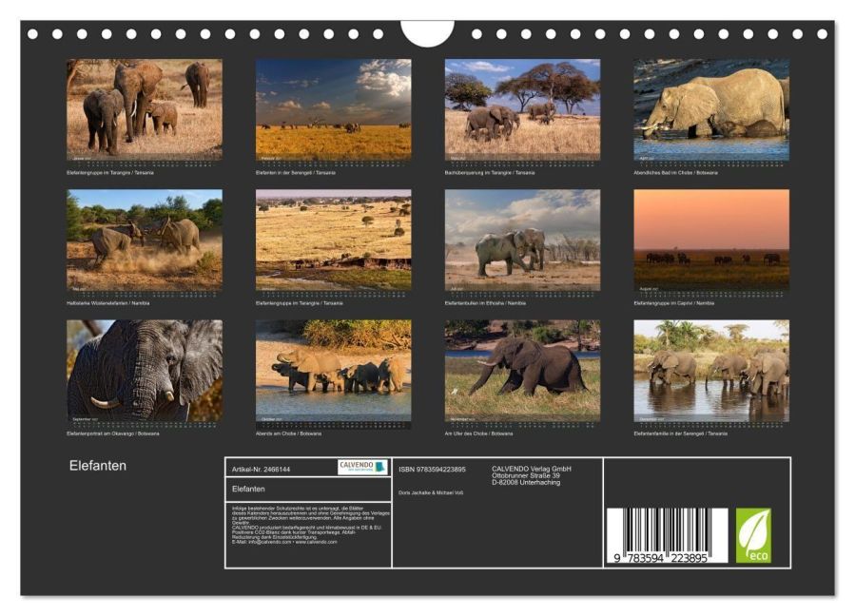
Task: Open the orange sunset photo with elephant herd
Action: pos(711,240)
